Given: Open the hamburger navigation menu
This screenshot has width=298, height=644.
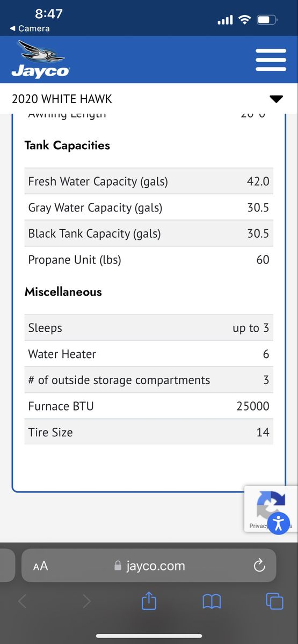Looking at the screenshot, I should pos(271,60).
